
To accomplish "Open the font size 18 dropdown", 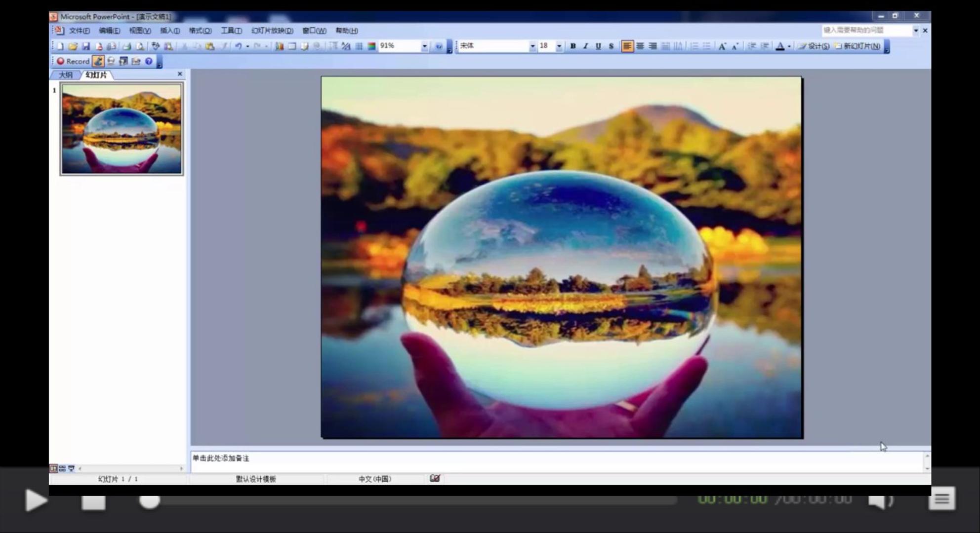I will pos(559,46).
